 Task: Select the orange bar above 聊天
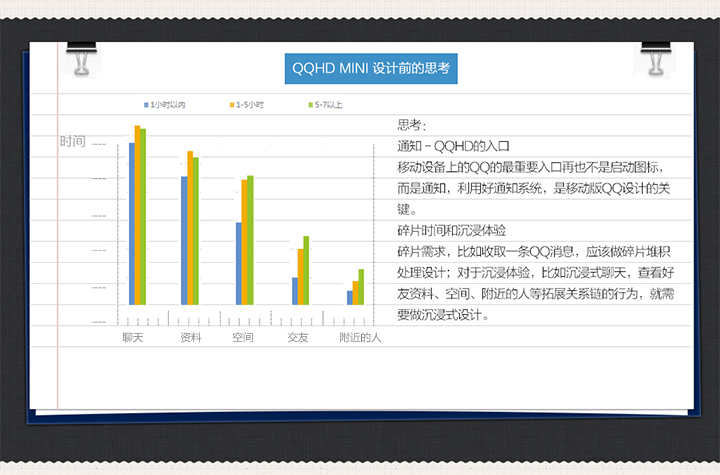[x=137, y=215]
